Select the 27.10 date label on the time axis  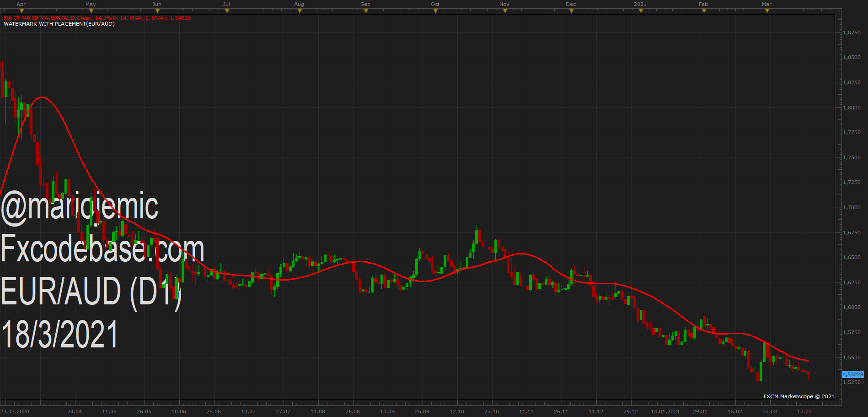tap(492, 412)
